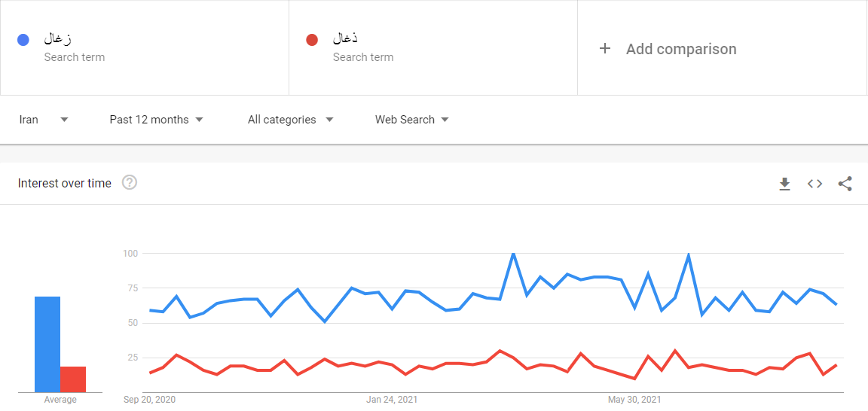Expand the Web Search type dropdown

(x=411, y=120)
